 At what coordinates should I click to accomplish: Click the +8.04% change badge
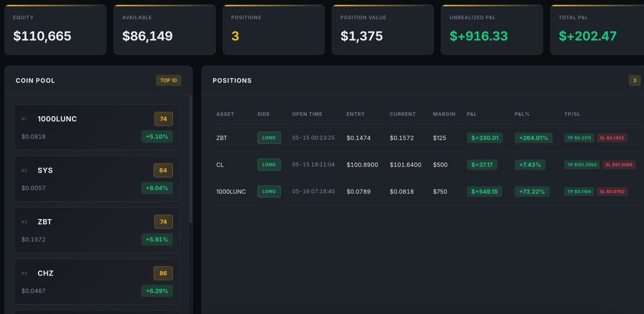[157, 188]
